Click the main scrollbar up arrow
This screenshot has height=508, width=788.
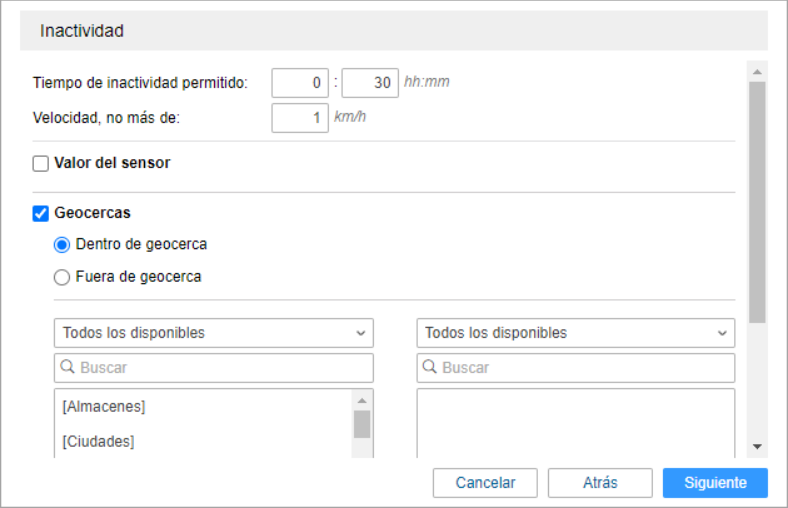pos(757,72)
